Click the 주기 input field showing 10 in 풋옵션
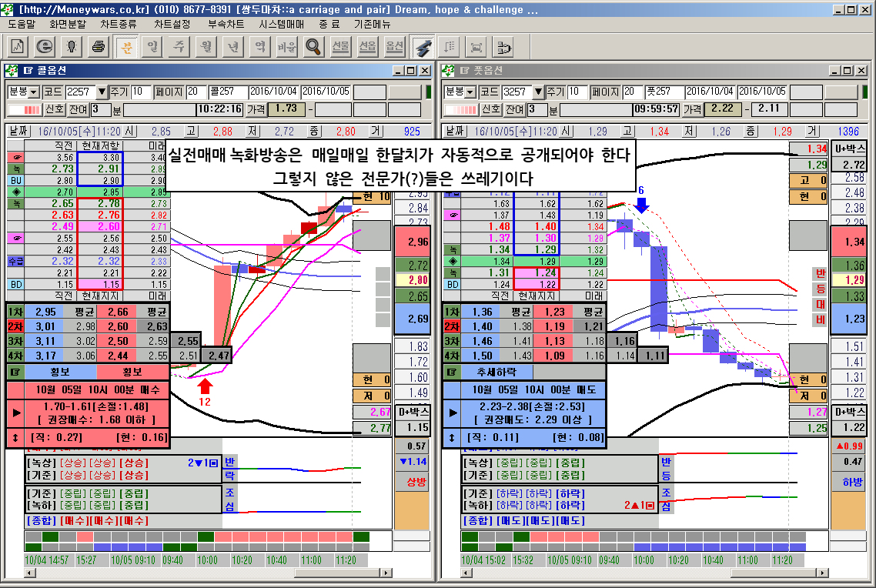Viewport: 876px width, 588px height. click(577, 92)
